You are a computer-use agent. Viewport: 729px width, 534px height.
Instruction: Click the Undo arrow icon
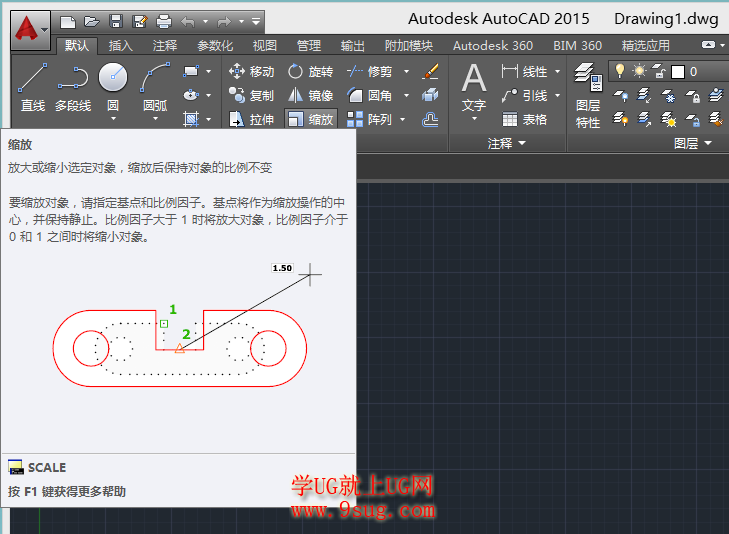188,21
